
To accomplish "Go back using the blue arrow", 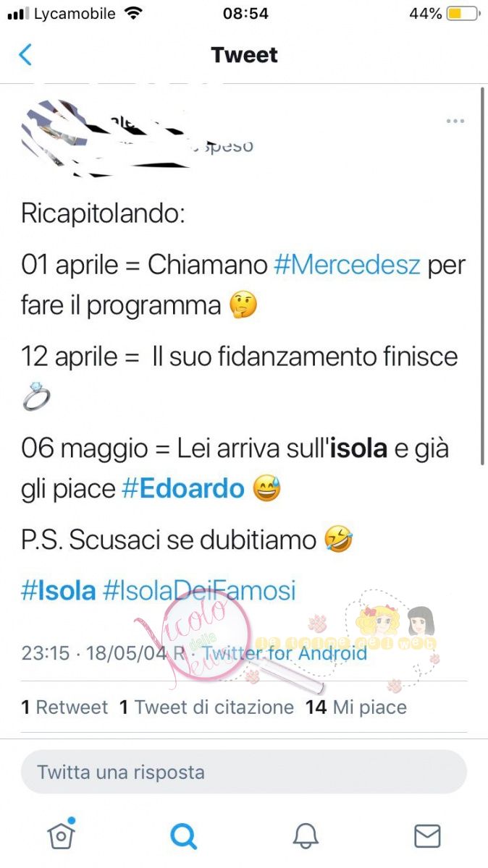I will (25, 55).
